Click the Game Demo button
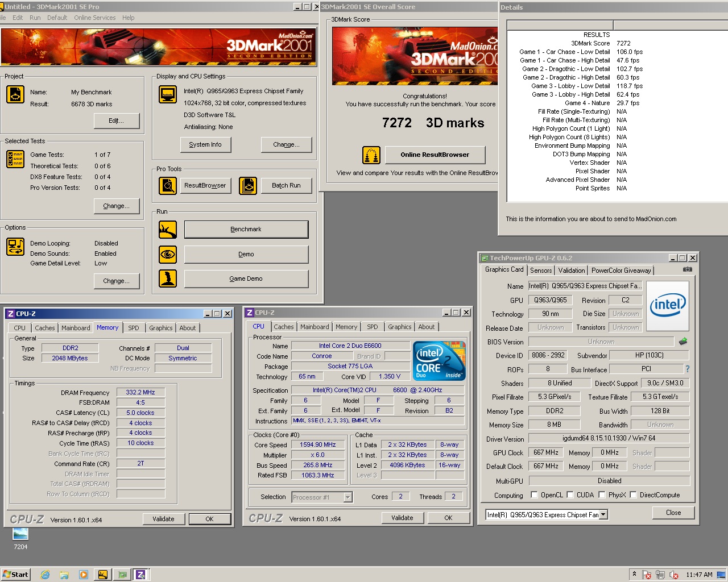Image resolution: width=728 pixels, height=582 pixels. click(246, 278)
